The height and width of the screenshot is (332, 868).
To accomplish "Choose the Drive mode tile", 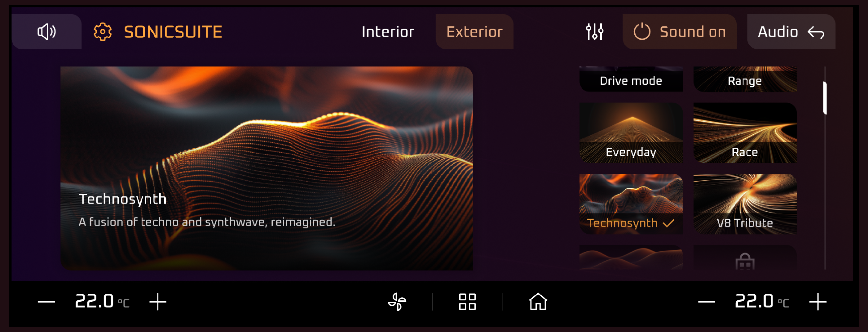I will [x=631, y=79].
